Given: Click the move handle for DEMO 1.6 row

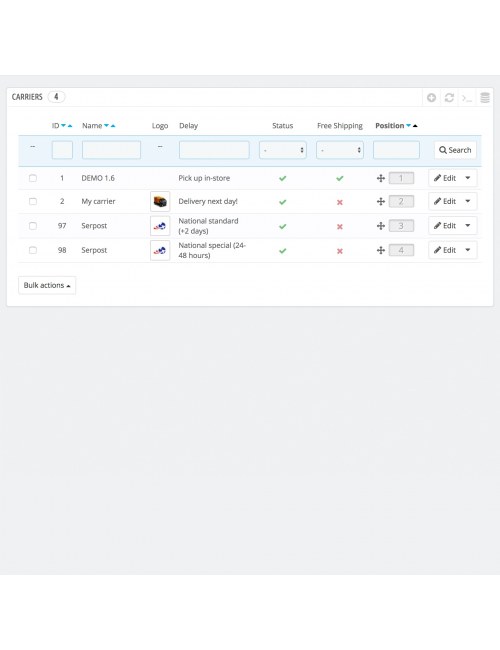Looking at the screenshot, I should click(381, 178).
